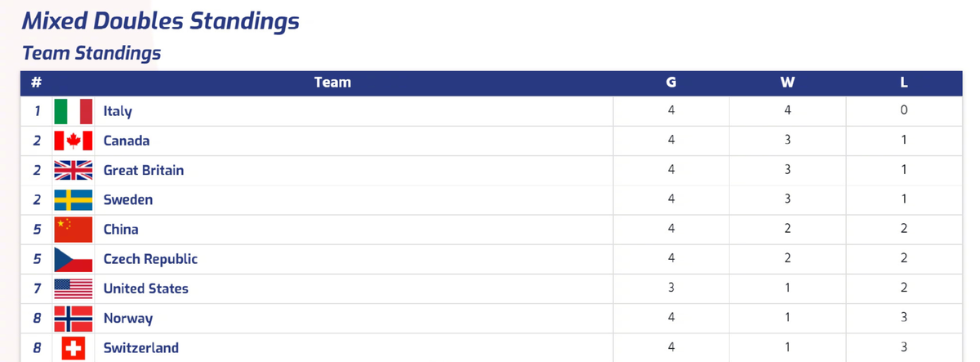Click the United States flag icon
This screenshot has width=980, height=362.
(x=73, y=288)
